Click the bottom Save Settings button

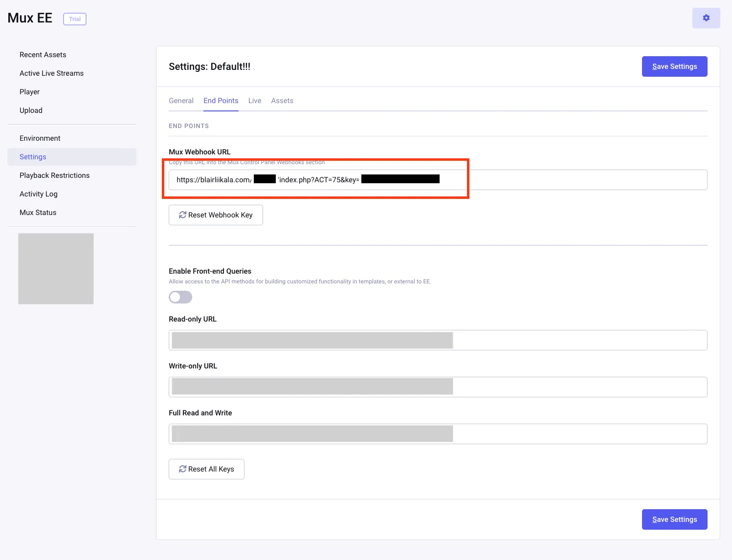pos(674,519)
